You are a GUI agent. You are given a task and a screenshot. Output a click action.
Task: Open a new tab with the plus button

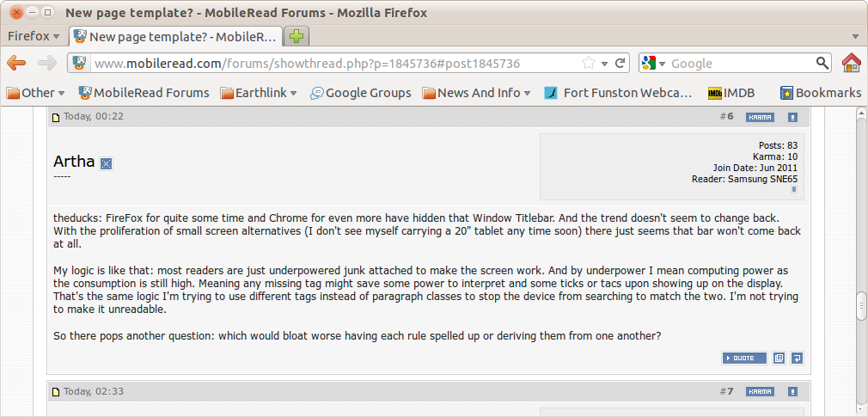coord(296,36)
